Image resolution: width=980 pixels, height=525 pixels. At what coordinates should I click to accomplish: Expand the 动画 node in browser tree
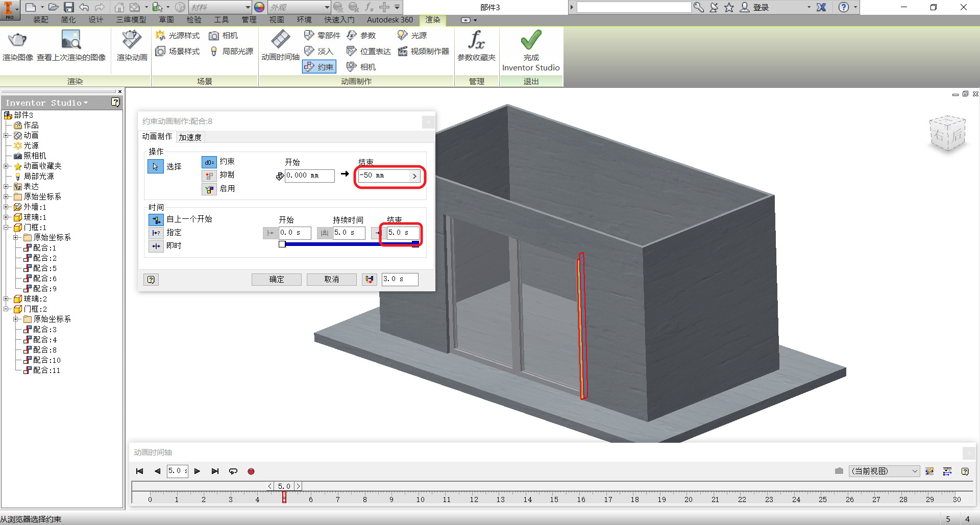[x=6, y=135]
